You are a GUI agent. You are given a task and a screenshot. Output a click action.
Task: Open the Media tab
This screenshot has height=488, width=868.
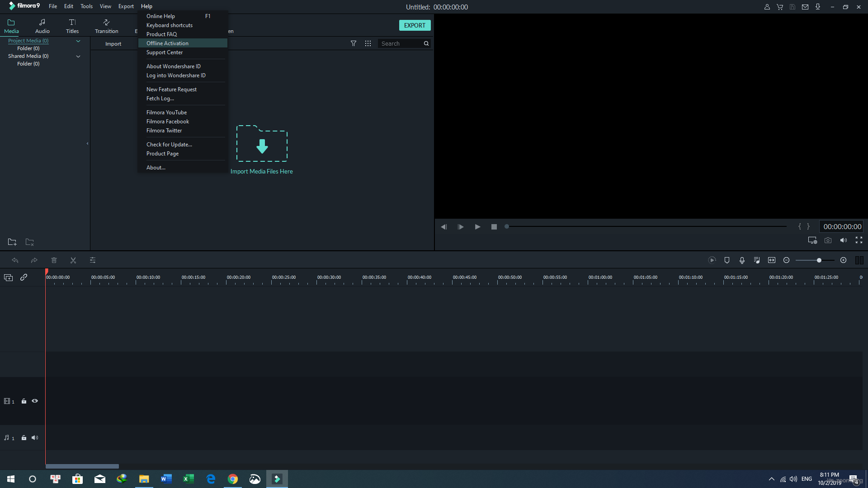point(11,26)
